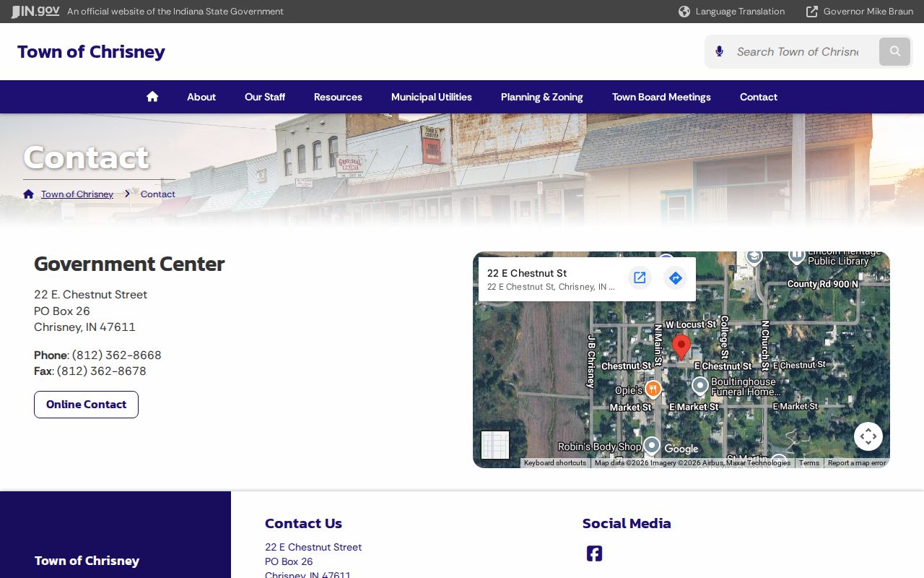Click the breadcrumb home icon
This screenshot has height=578, width=924.
pyautogui.click(x=29, y=194)
